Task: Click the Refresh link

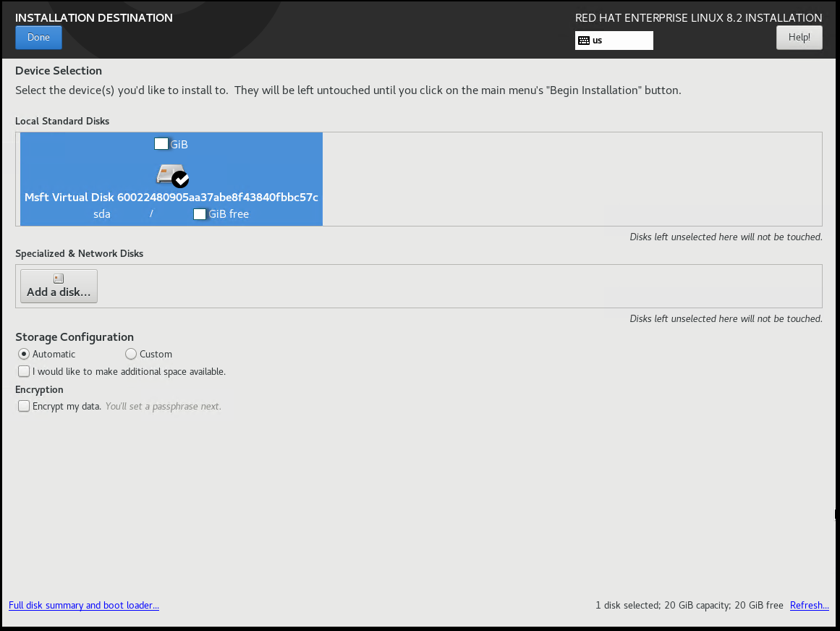Action: [x=809, y=605]
